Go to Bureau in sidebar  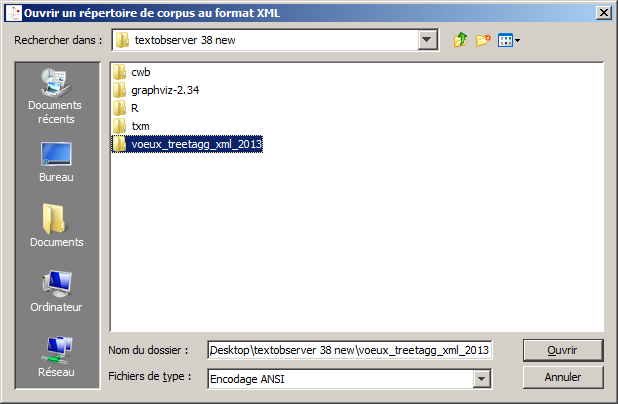56,162
